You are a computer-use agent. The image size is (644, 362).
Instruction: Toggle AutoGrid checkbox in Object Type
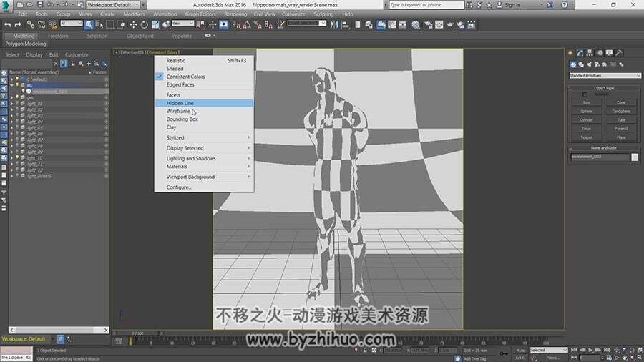coord(585,94)
